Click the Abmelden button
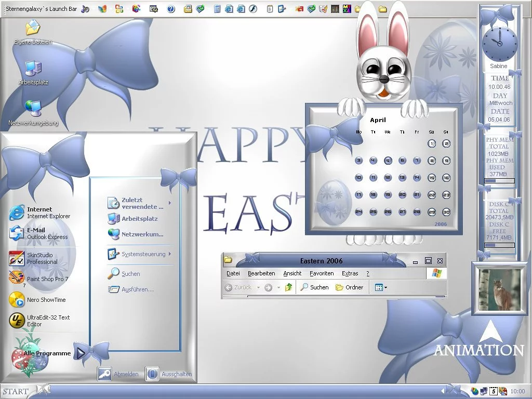 119,374
